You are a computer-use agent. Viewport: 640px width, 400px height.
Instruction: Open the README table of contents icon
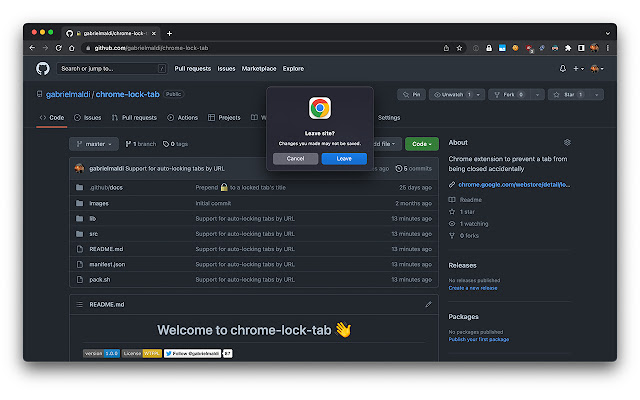(81, 304)
